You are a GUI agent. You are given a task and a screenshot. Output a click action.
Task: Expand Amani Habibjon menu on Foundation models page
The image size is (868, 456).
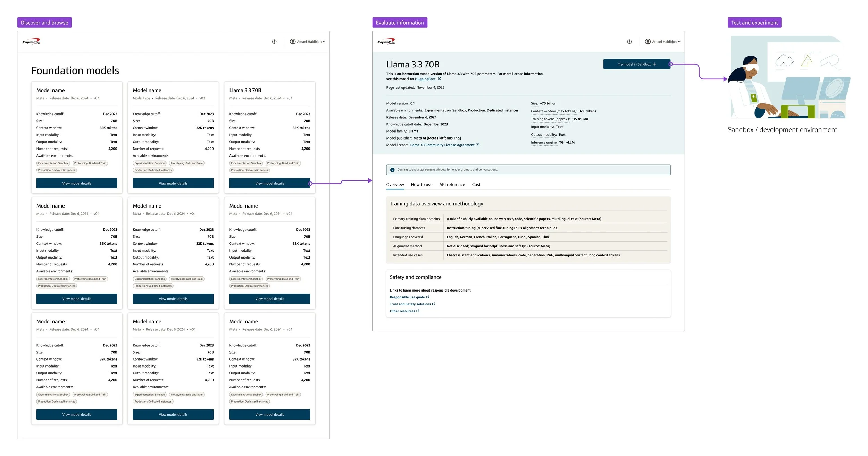tap(324, 42)
